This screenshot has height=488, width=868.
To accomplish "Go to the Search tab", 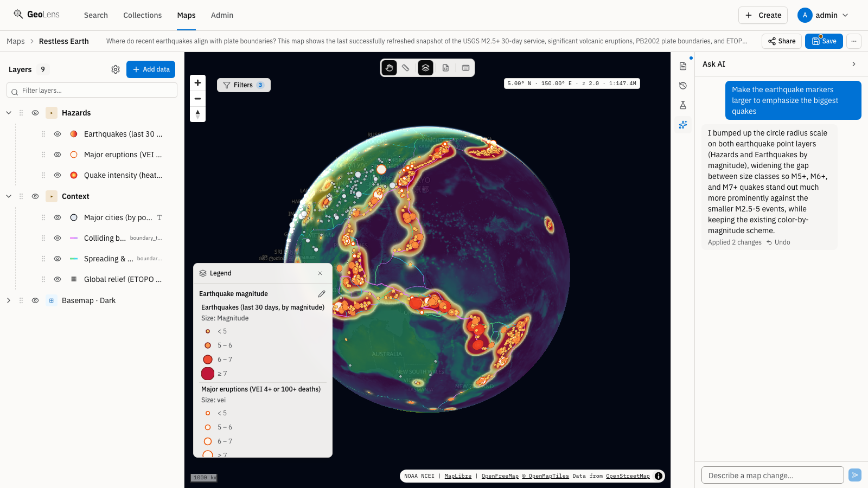I will coord(96,15).
